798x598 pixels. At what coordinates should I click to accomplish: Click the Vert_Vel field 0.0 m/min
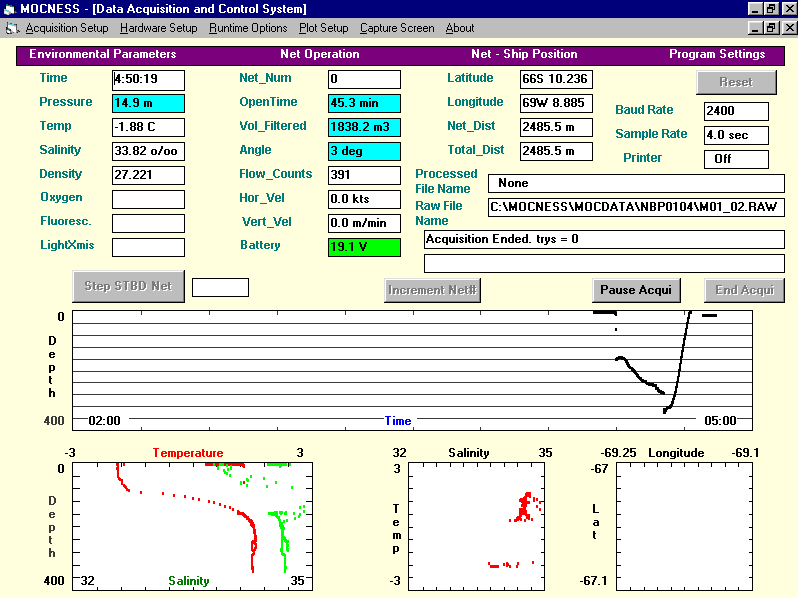click(364, 223)
